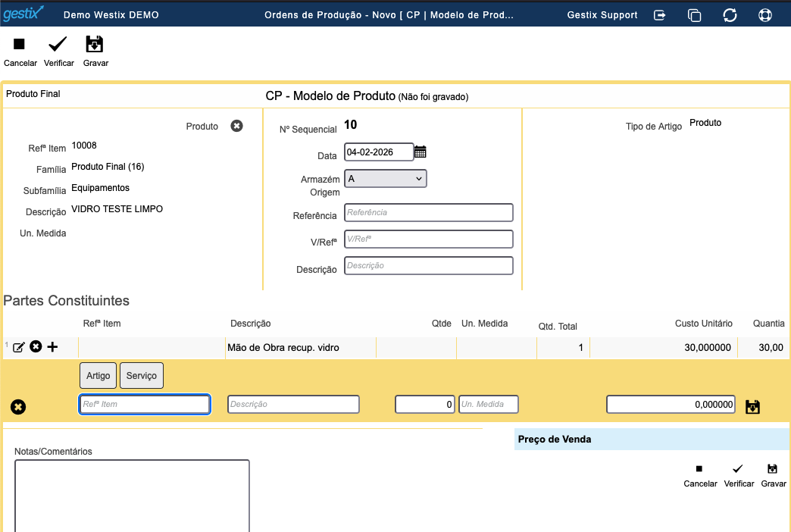Add a new constituent part with plus icon
Image resolution: width=791 pixels, height=532 pixels.
[x=52, y=347]
